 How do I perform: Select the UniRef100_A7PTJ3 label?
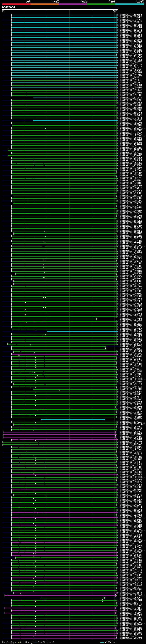(131, 150)
